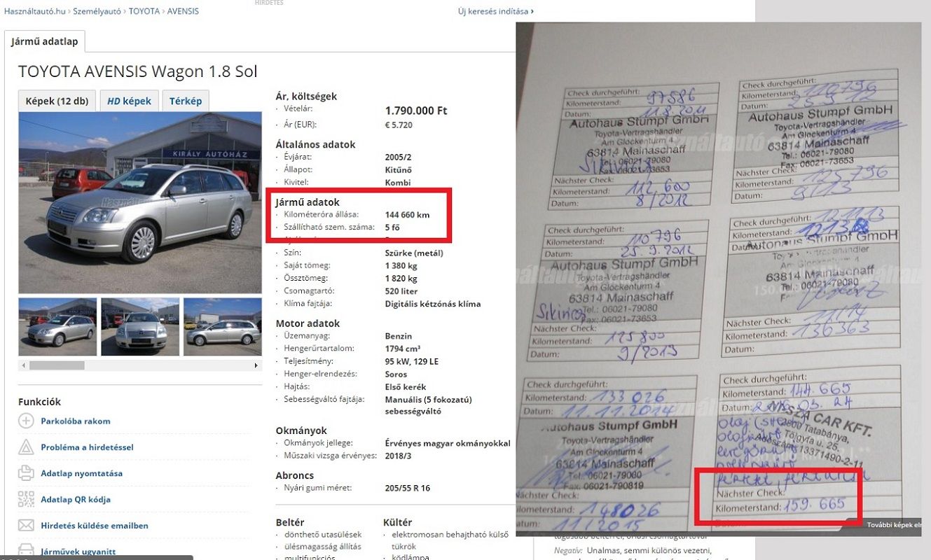Open the TOYOTA breadcrumb link
The width and height of the screenshot is (931, 560).
144,11
